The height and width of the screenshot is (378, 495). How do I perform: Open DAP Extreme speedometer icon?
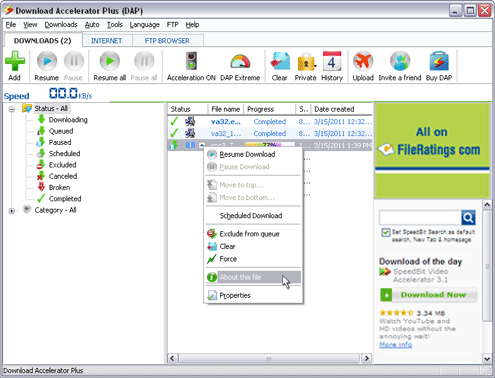(240, 62)
